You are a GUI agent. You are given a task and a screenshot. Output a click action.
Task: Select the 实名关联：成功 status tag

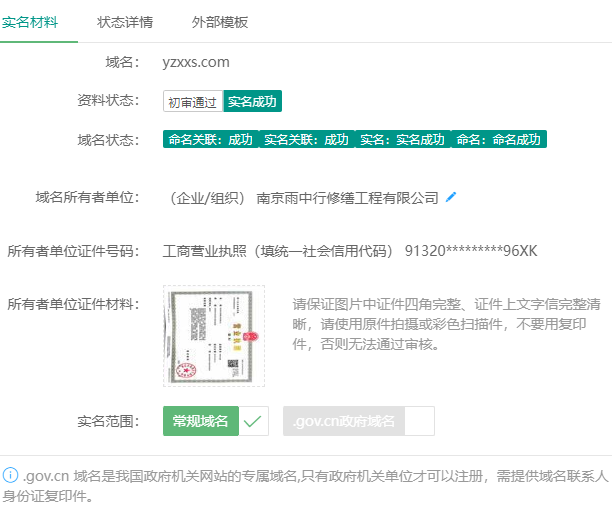tap(306, 140)
